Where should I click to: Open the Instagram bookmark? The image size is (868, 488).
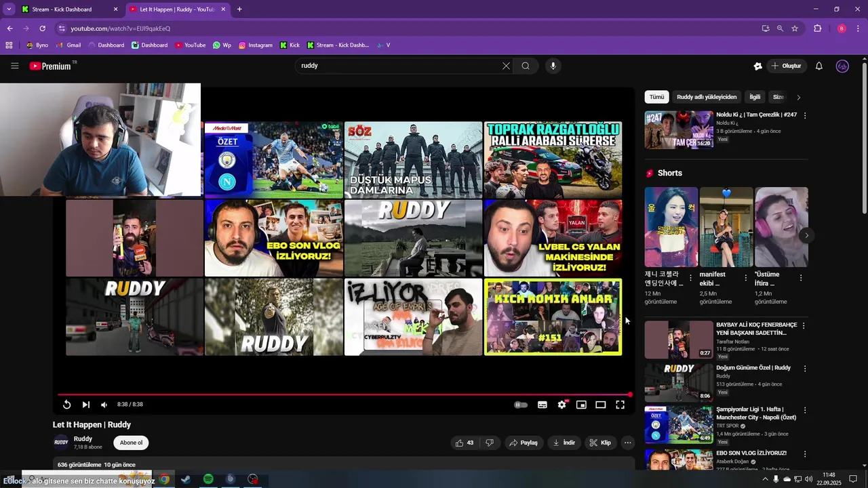click(x=256, y=45)
